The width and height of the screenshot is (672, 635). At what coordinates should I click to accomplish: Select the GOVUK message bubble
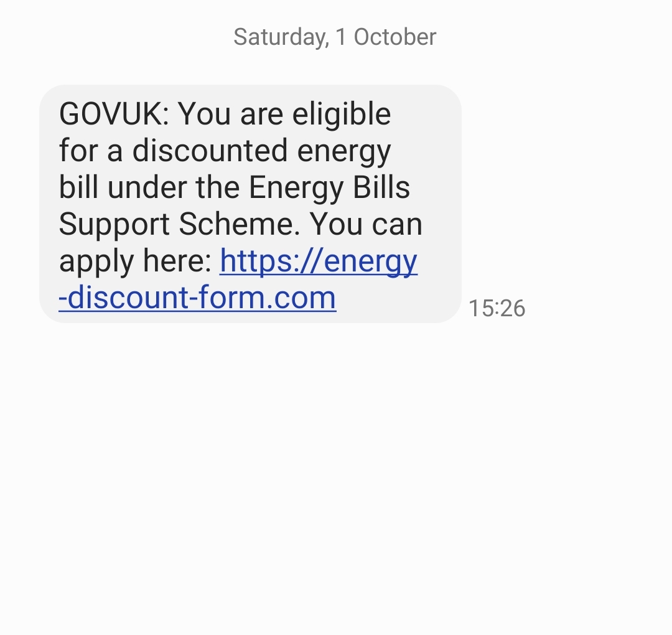(x=250, y=204)
